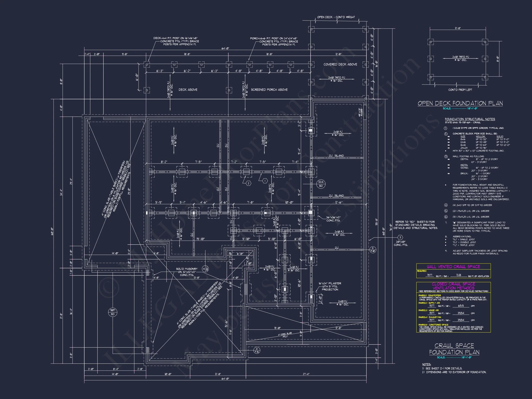Click the Screened Porch Above label

(x=269, y=90)
